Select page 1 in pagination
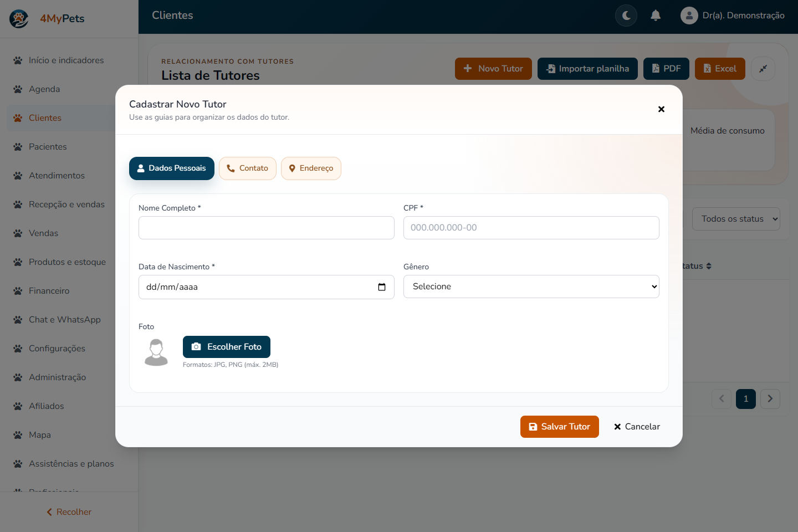 [746, 398]
